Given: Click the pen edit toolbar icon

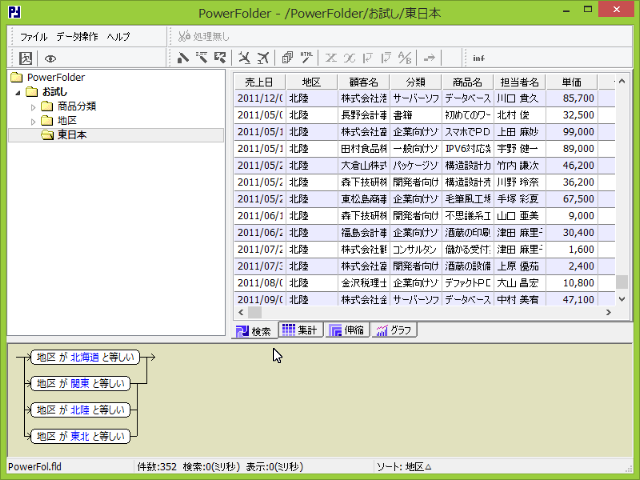Looking at the screenshot, I should tap(182, 58).
